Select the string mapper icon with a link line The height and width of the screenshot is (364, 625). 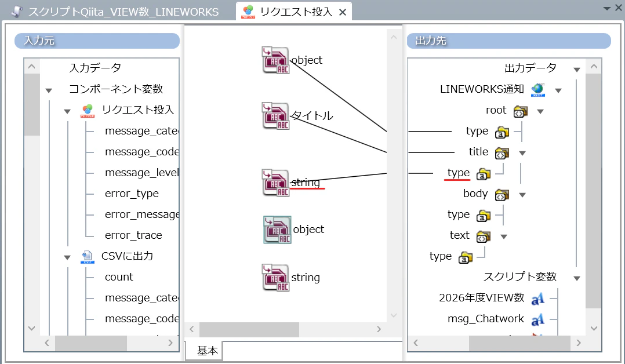click(x=275, y=183)
